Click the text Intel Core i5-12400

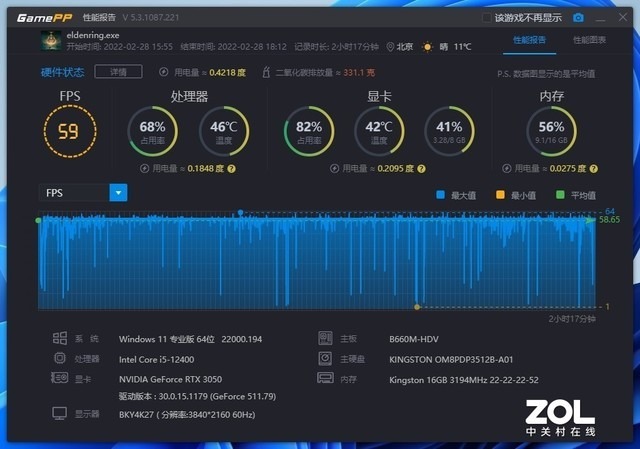point(156,360)
